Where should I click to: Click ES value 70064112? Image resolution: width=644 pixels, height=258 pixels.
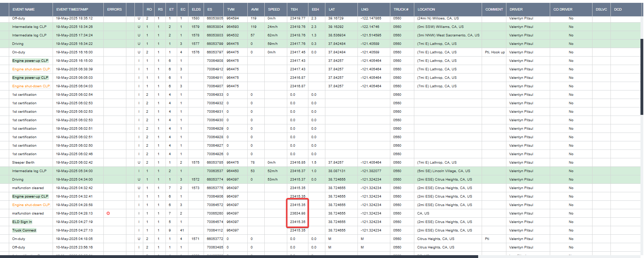[x=215, y=230]
